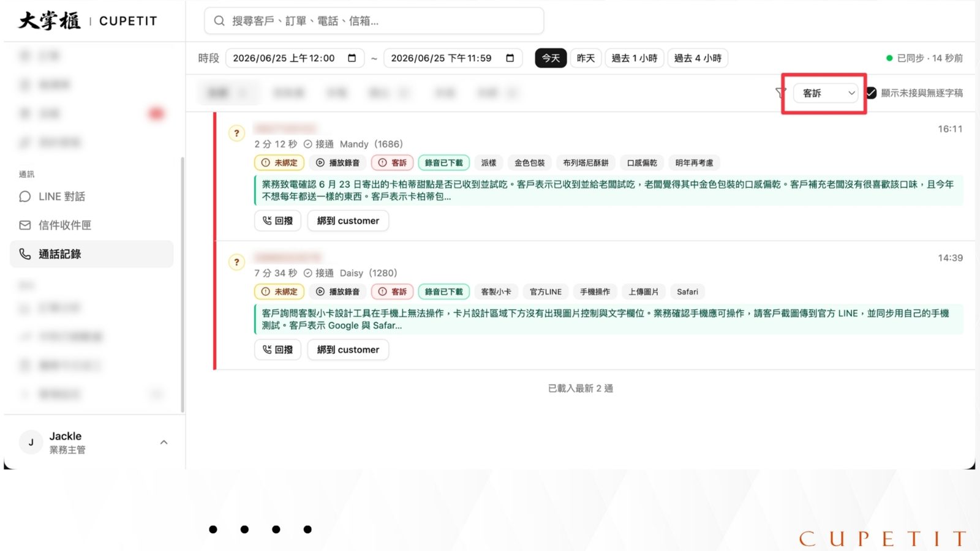This screenshot has height=551, width=980.
Task: Open Mandy call transcript summary
Action: point(609,190)
